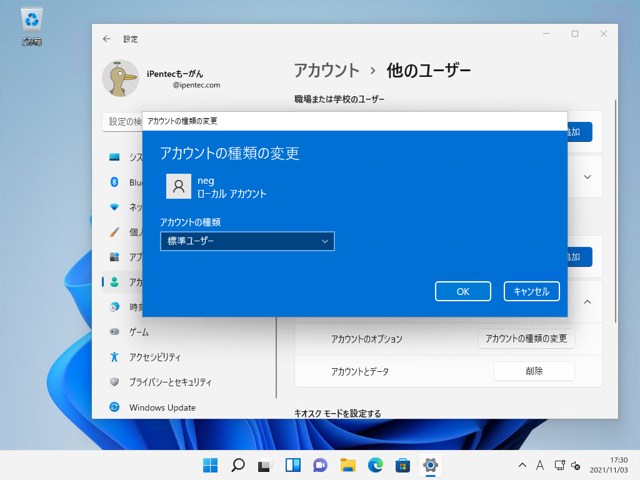Select the Accounts person icon in sidebar
The image size is (640, 480).
tap(114, 282)
